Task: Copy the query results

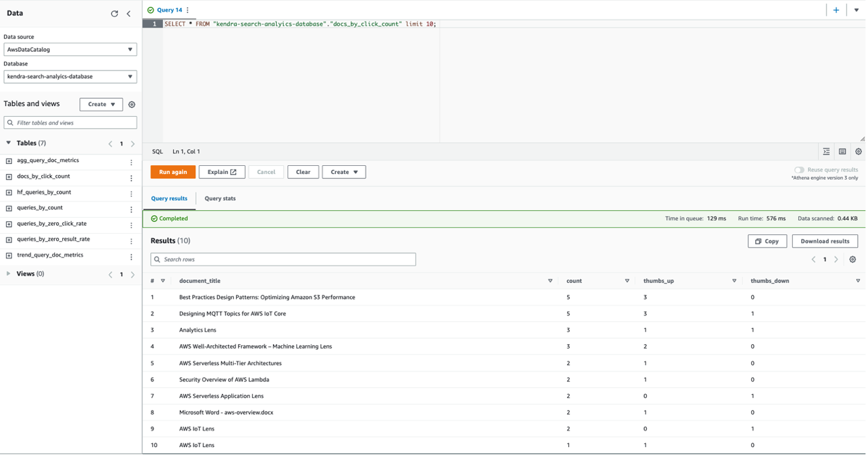Action: (767, 241)
